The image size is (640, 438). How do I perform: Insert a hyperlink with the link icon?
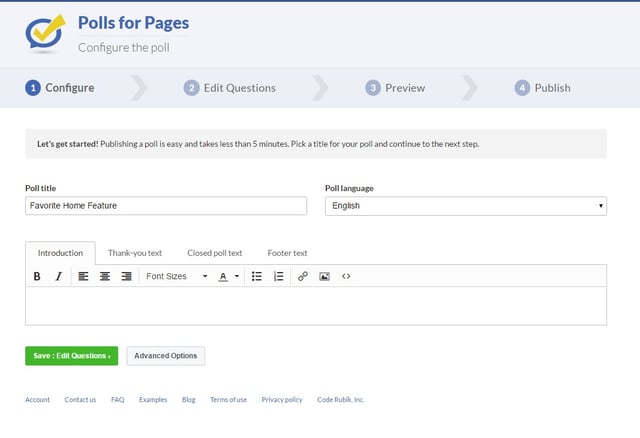(303, 276)
